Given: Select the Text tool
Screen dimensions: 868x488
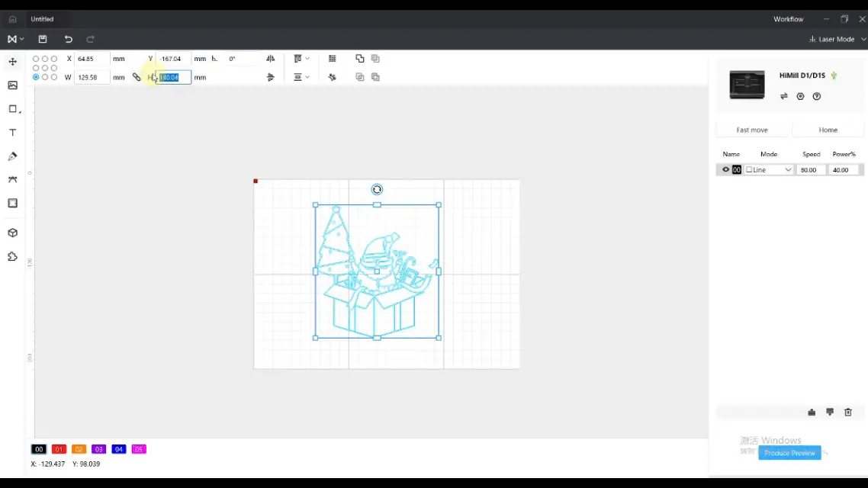Looking at the screenshot, I should 12,132.
